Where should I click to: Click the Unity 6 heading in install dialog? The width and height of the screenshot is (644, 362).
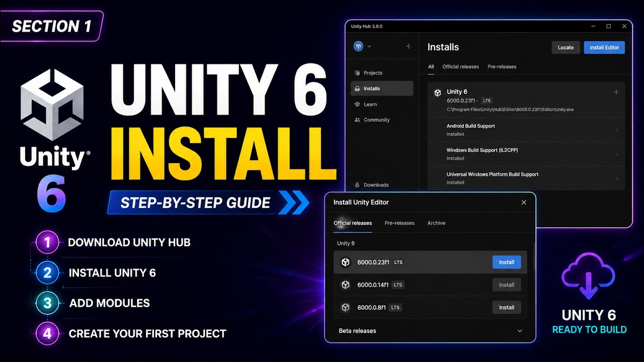pyautogui.click(x=346, y=243)
